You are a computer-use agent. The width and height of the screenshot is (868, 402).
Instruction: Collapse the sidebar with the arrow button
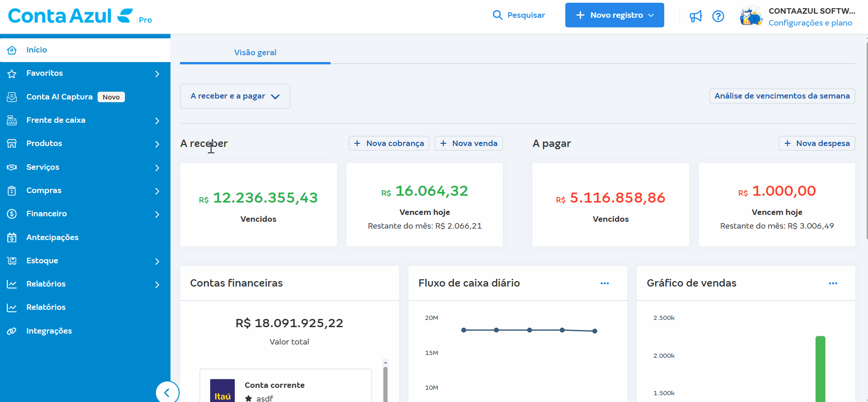167,392
